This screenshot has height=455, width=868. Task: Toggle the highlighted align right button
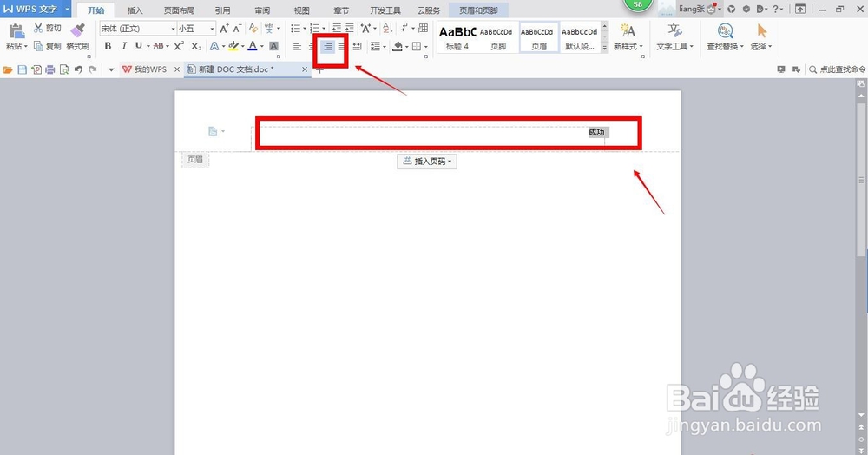pyautogui.click(x=328, y=47)
